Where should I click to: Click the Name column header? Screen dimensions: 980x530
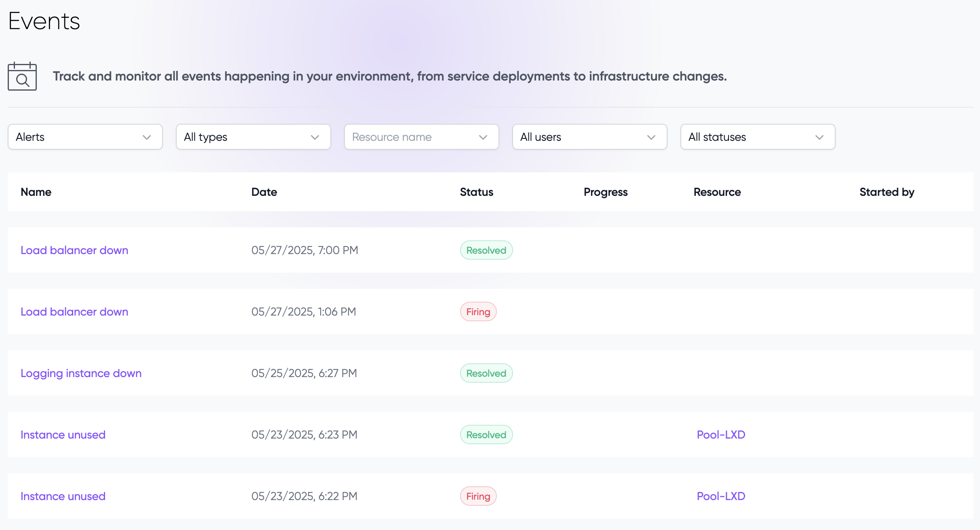[x=36, y=192]
